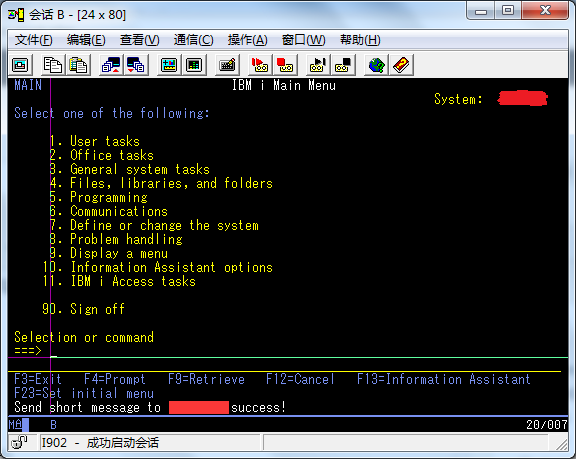576x459 pixels.
Task: Open the 帮助(H) menu
Action: [x=360, y=40]
